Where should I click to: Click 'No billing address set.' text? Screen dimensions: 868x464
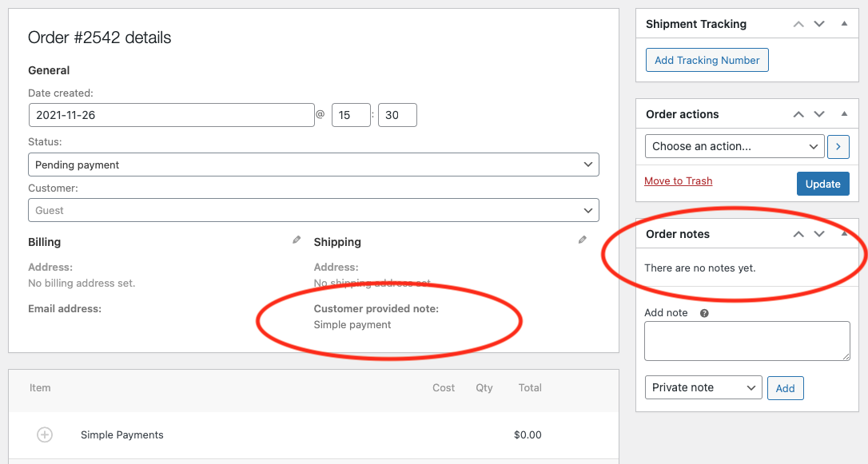tap(82, 284)
